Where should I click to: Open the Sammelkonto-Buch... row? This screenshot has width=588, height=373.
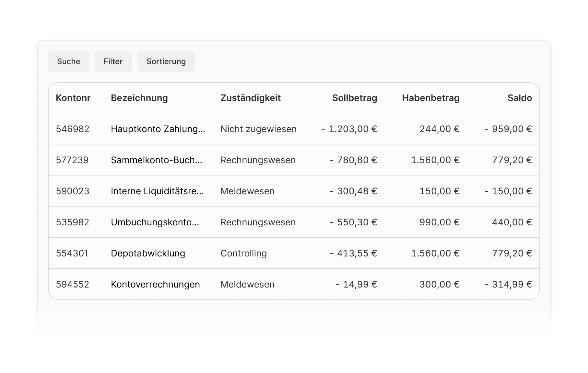[294, 160]
